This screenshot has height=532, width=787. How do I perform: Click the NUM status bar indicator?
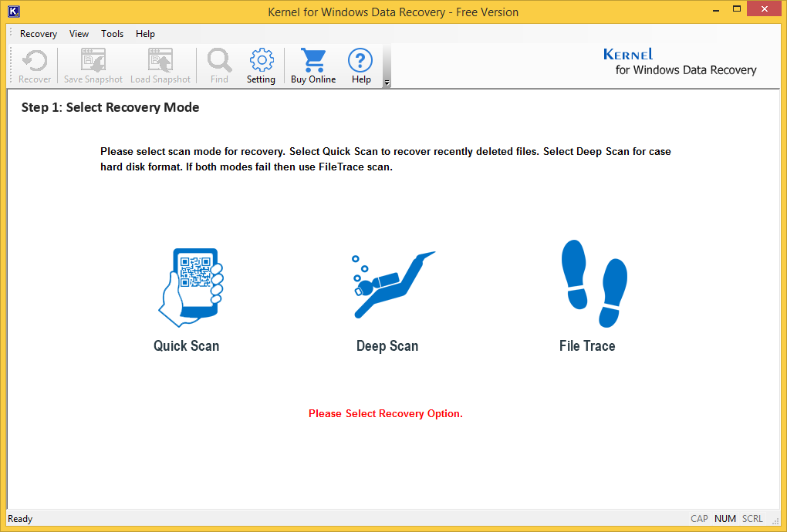click(x=725, y=519)
